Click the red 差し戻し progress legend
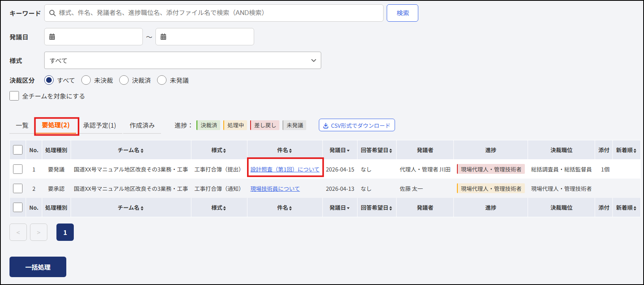 coord(265,125)
